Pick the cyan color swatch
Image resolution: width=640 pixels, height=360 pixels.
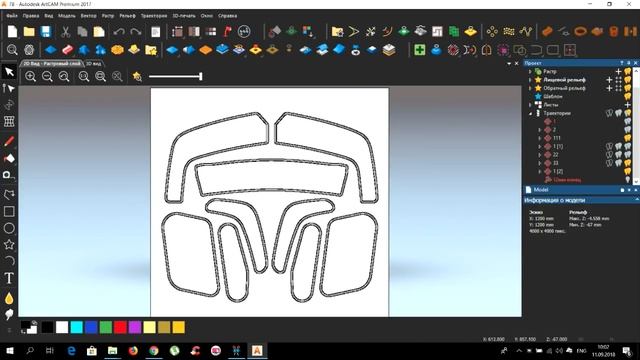[76, 327]
